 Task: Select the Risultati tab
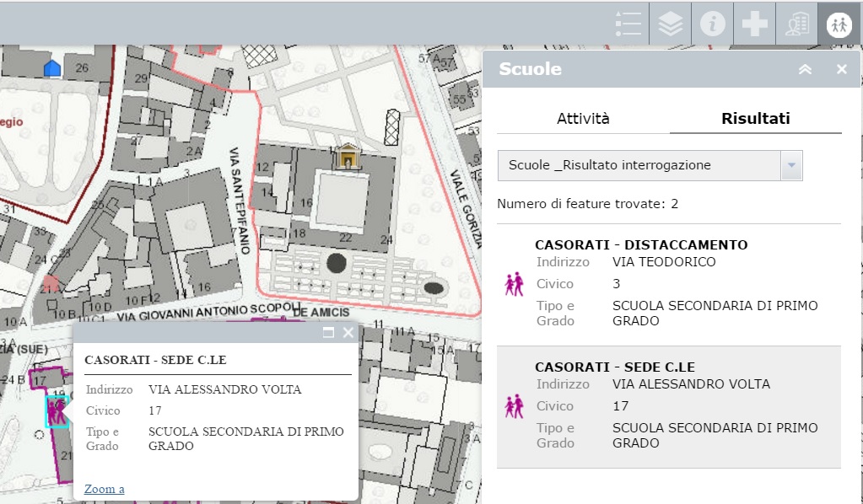click(x=755, y=119)
